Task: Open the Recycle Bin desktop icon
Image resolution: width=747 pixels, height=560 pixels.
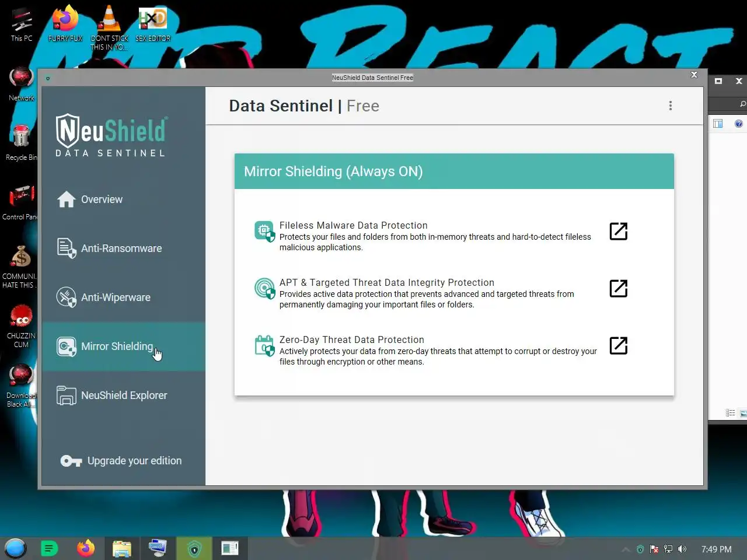Action: [22, 143]
